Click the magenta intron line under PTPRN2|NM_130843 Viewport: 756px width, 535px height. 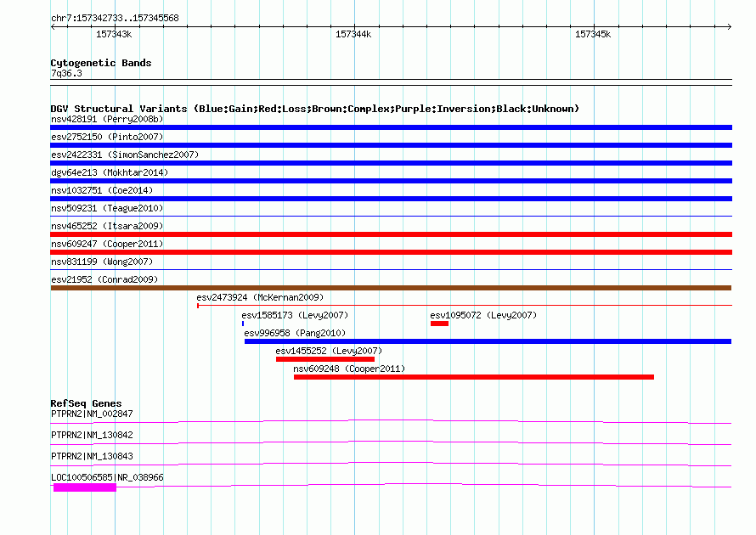[391, 465]
